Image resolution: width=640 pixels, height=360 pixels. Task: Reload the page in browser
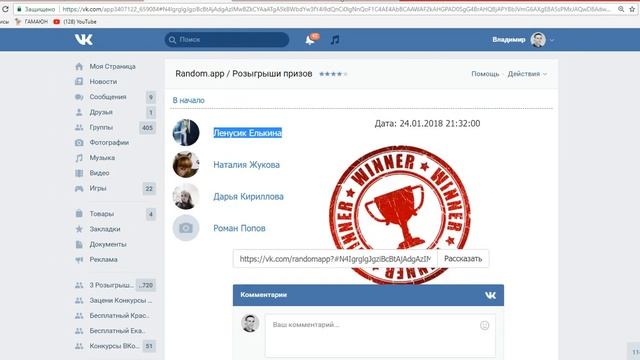pyautogui.click(x=5, y=9)
